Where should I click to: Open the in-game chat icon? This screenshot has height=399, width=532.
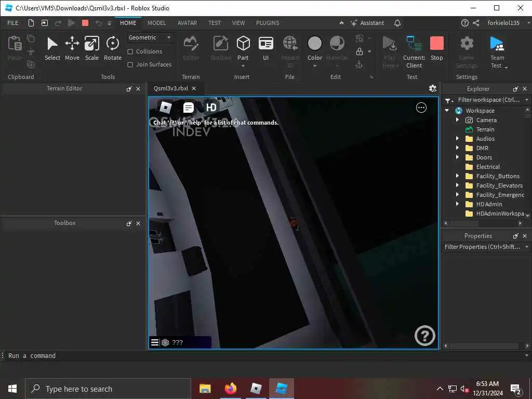188,108
